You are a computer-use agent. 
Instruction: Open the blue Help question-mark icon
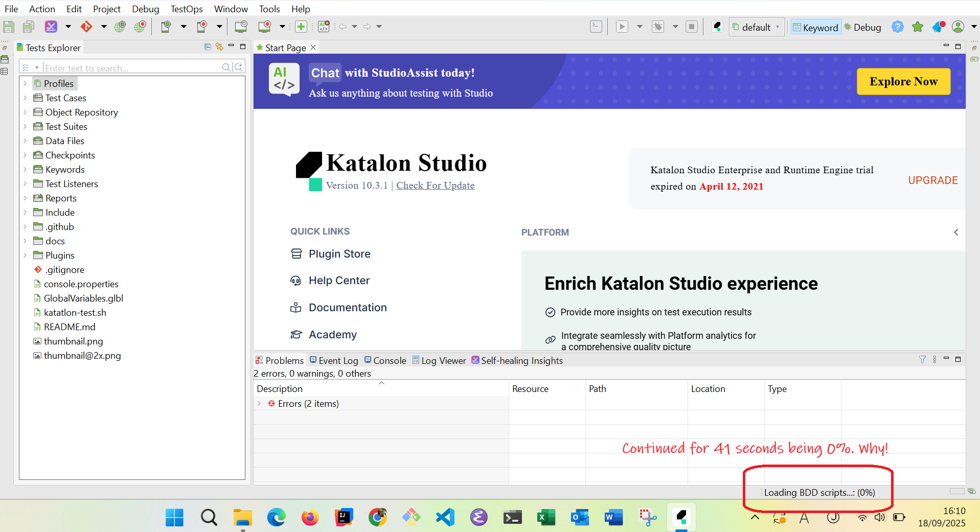(x=898, y=27)
